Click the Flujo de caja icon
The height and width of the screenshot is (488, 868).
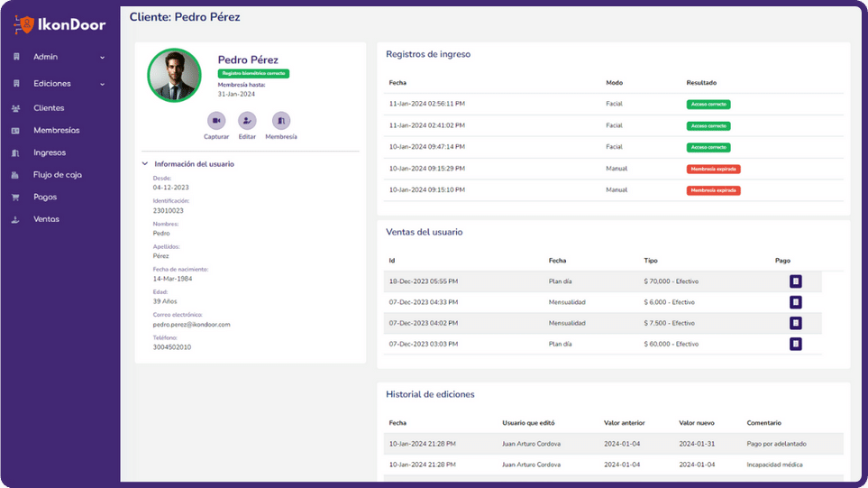coord(15,175)
